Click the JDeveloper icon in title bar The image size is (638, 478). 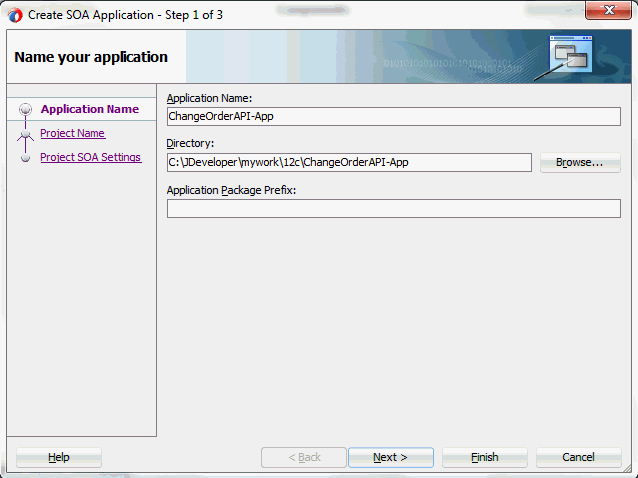(x=15, y=15)
